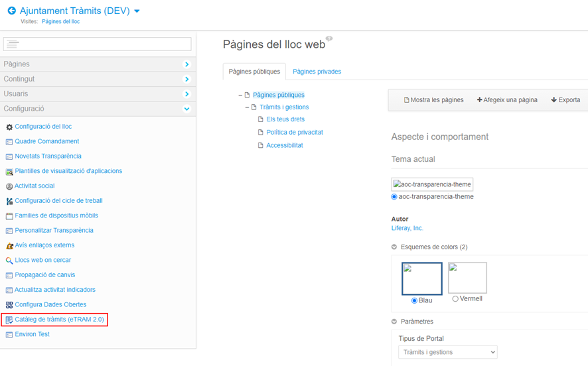Click the sidebar search input field
This screenshot has width=588, height=366.
tap(98, 44)
